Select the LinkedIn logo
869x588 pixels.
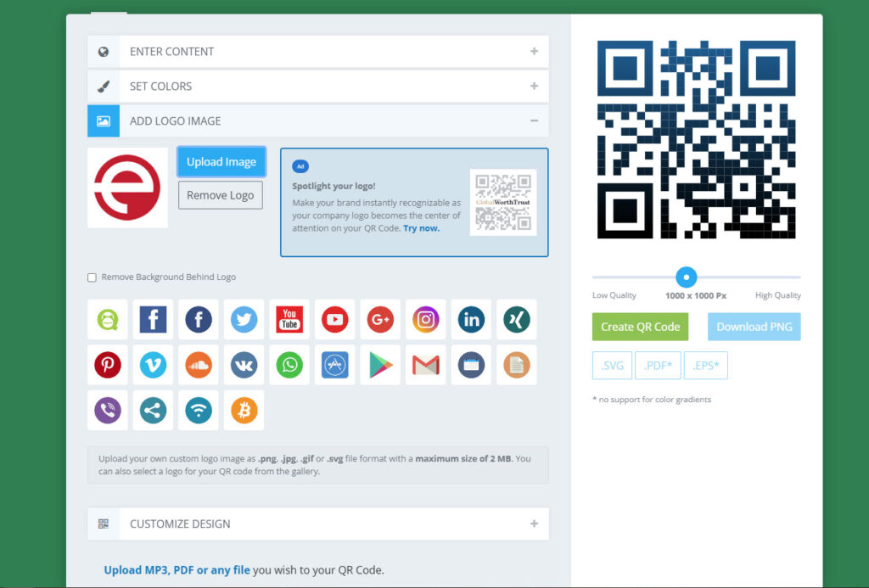[471, 319]
